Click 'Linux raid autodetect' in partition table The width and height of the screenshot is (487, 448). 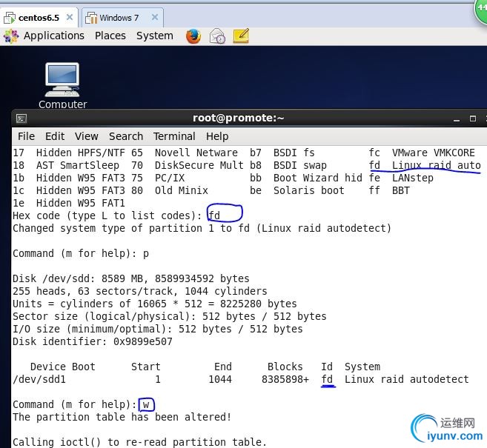pos(406,379)
